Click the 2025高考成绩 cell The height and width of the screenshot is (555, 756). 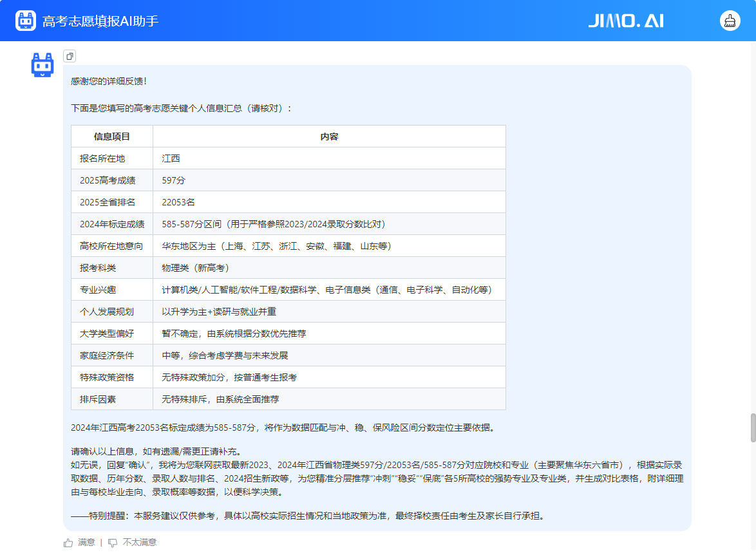click(112, 180)
